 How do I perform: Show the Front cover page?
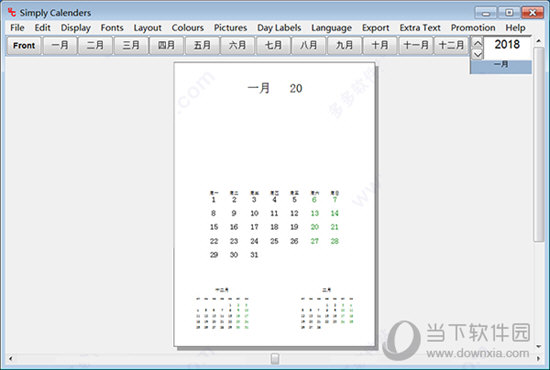click(24, 46)
